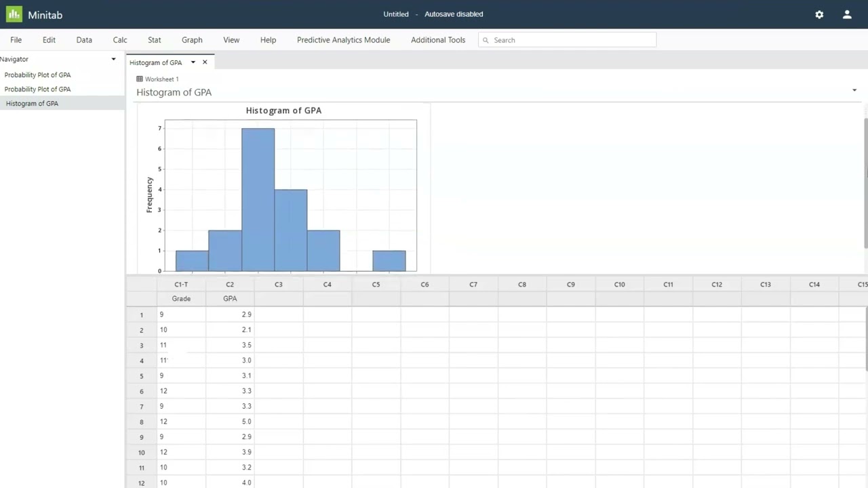The width and height of the screenshot is (868, 488).
Task: Click the Frequency axis label
Action: point(149,195)
